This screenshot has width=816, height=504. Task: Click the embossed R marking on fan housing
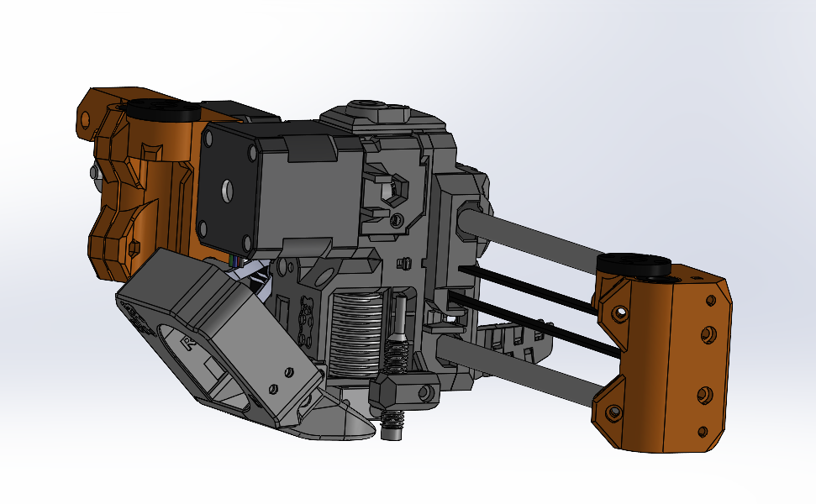[187, 343]
